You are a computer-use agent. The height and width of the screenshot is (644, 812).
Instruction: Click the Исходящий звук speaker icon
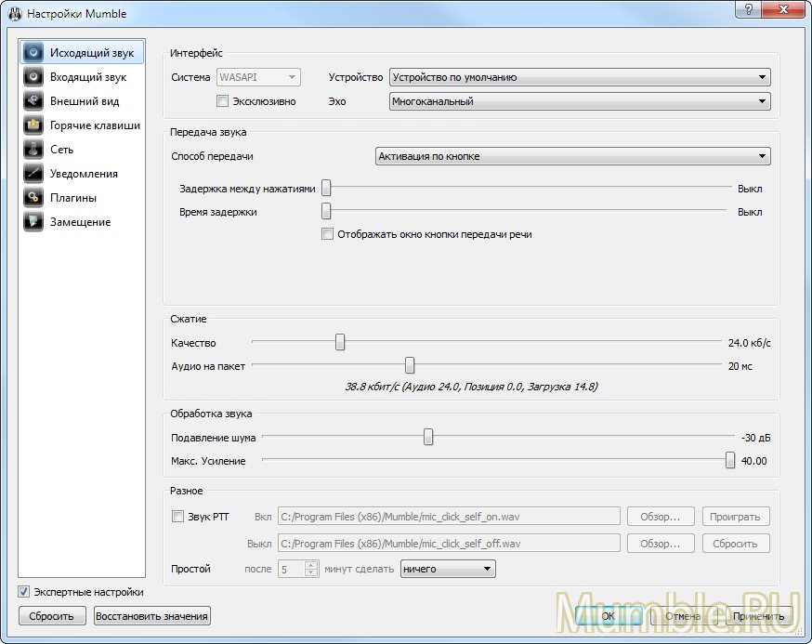point(33,53)
